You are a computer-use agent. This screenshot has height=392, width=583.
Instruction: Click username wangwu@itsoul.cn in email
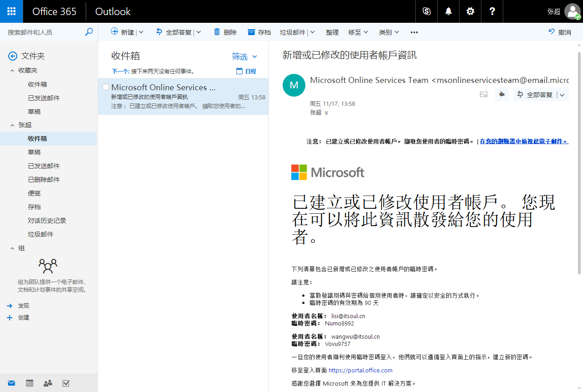coord(355,336)
